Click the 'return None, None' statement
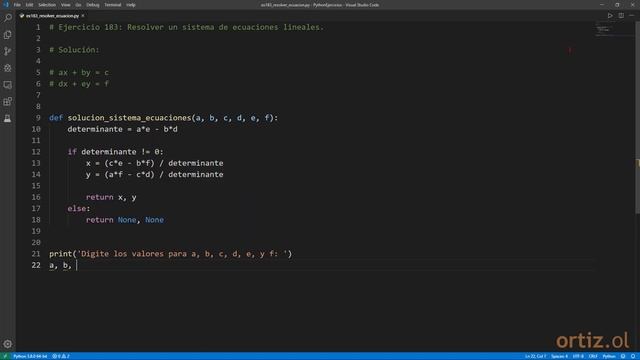The image size is (640, 360). click(x=125, y=220)
